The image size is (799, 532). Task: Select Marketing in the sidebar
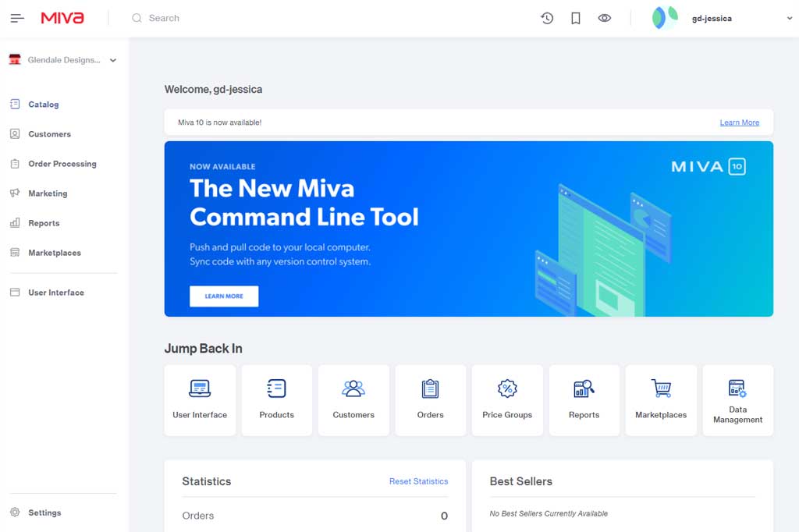coord(48,193)
